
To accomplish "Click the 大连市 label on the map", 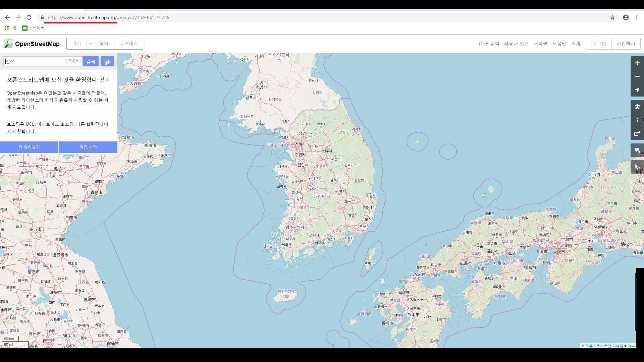I will (136, 83).
